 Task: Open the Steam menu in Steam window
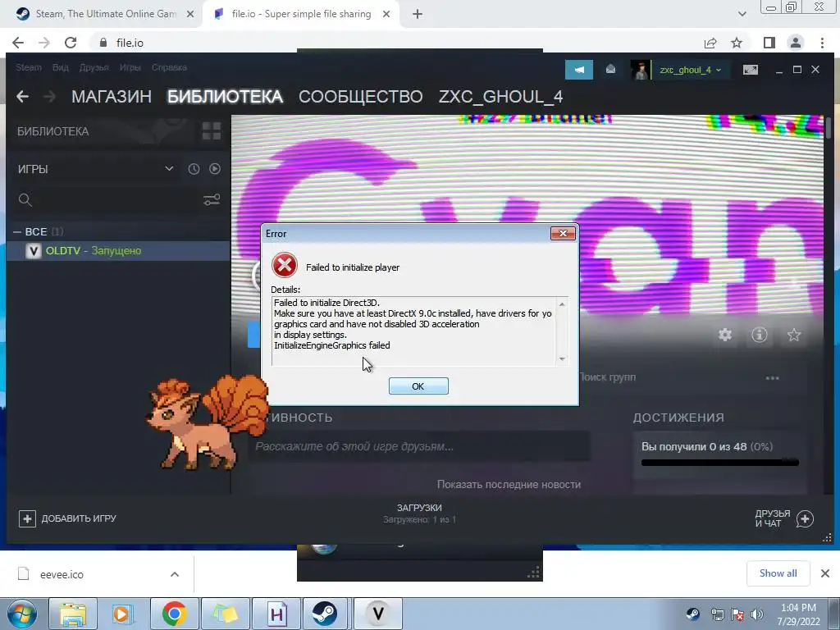(29, 67)
